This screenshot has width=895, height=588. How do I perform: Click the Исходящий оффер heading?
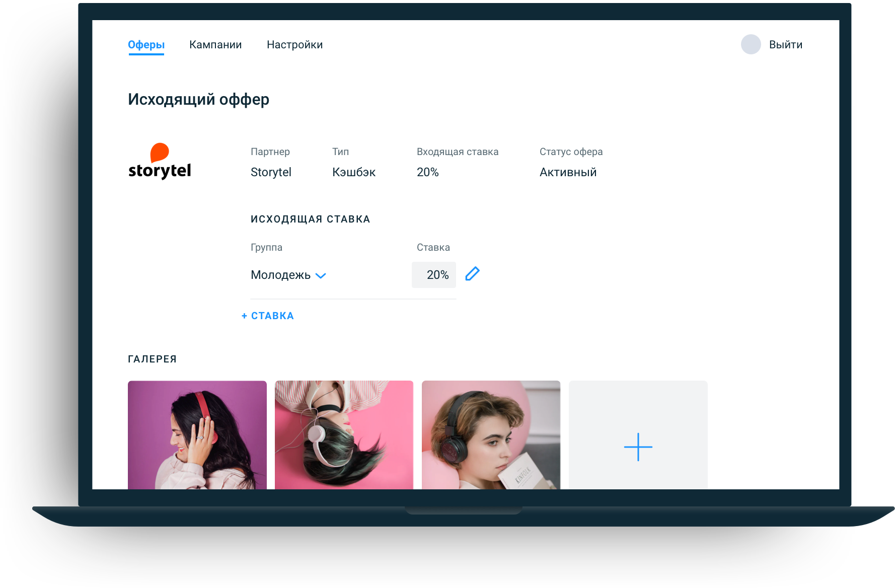(x=198, y=99)
